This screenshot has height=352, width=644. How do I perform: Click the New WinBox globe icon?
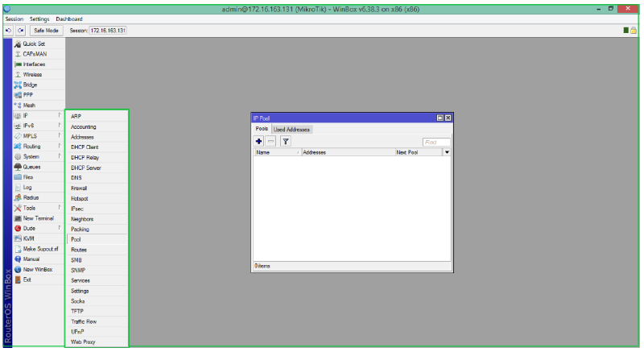tap(18, 270)
